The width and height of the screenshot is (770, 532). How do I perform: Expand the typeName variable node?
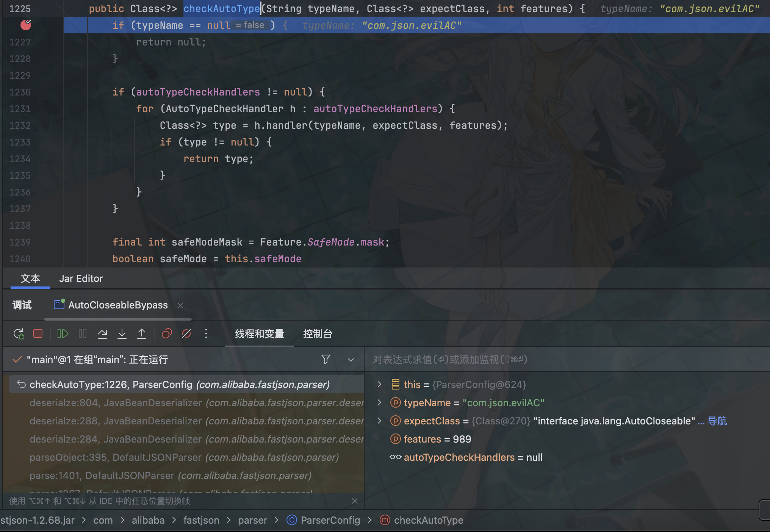coord(379,402)
